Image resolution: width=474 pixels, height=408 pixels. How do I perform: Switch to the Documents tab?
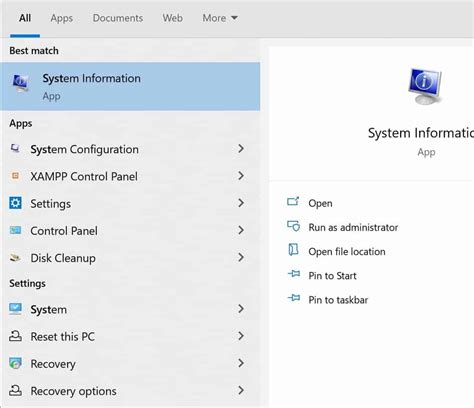[118, 18]
